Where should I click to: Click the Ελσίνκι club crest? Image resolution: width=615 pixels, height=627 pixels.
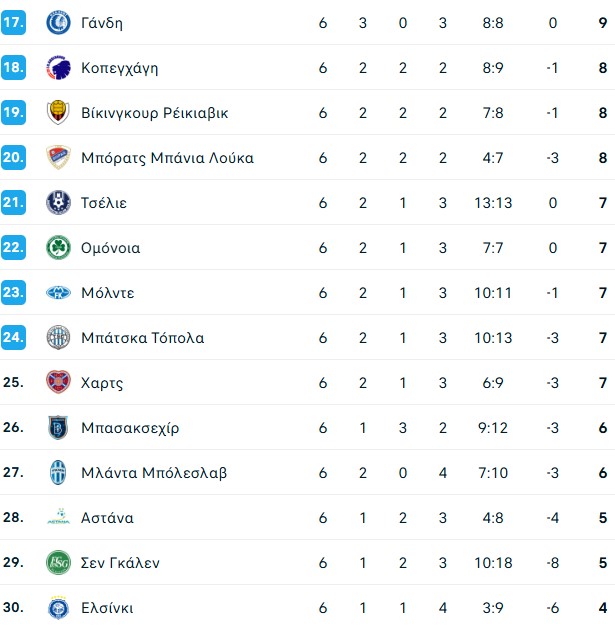(58, 608)
